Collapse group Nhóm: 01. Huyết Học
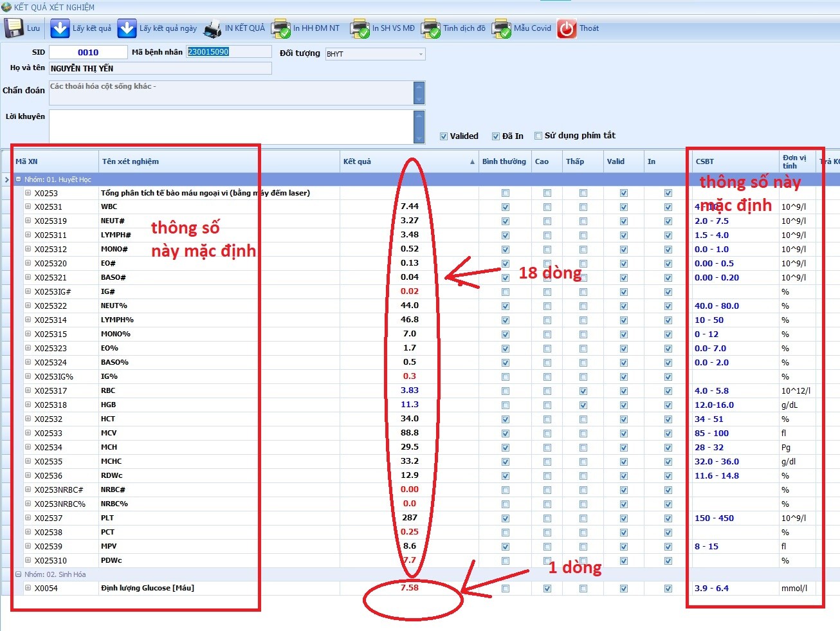The height and width of the screenshot is (631, 840). click(19, 179)
